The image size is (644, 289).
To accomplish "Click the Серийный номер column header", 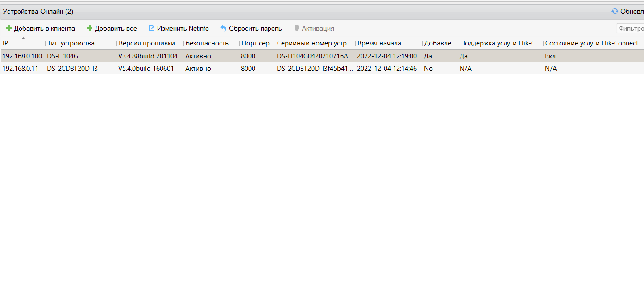I will pos(315,43).
